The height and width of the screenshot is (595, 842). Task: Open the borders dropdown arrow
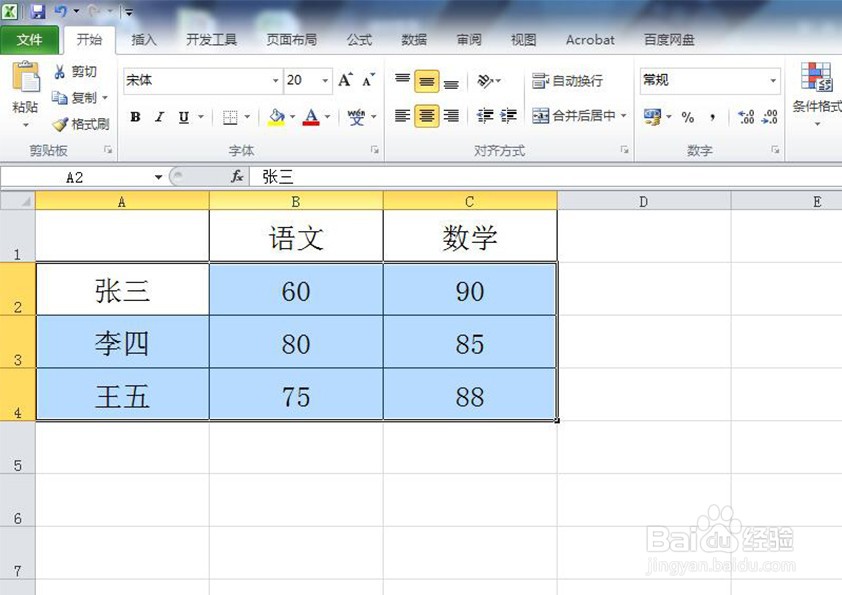(x=247, y=117)
